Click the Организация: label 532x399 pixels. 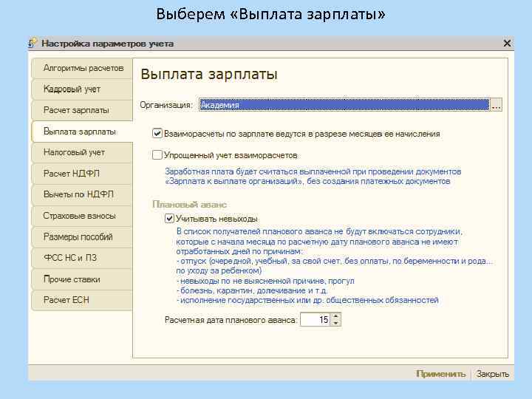[166, 105]
